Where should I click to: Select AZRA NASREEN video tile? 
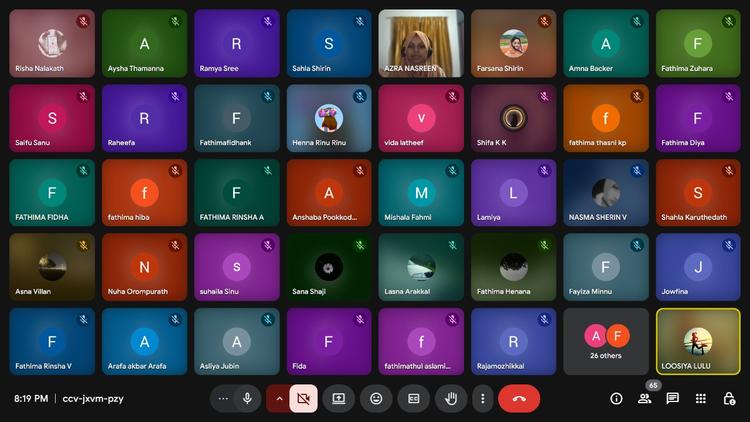421,43
